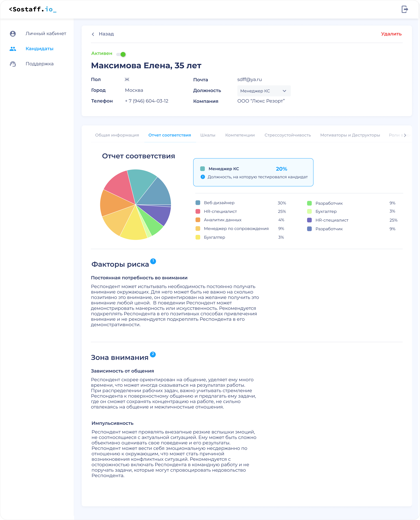Open Мотиваторы и Деструкторы tab
The height and width of the screenshot is (520, 420).
(350, 135)
